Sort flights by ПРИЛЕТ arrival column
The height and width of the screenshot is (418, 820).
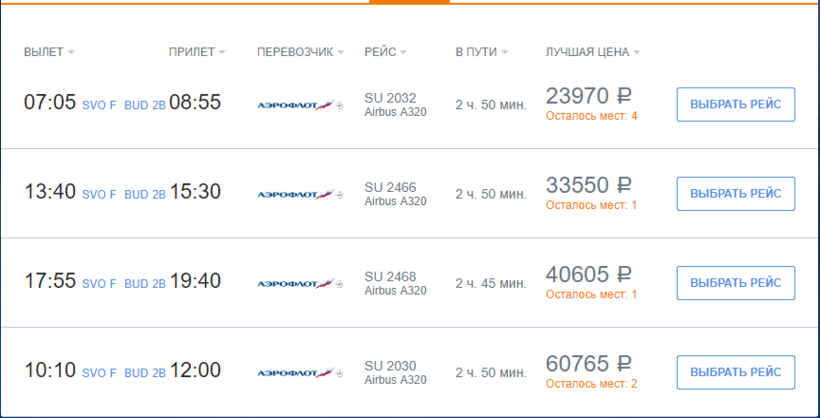(x=197, y=52)
